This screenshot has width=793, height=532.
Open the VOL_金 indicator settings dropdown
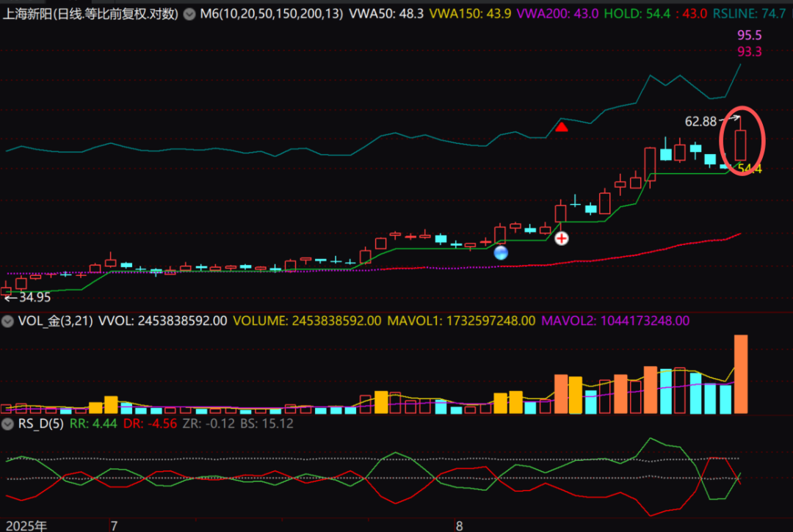7,321
